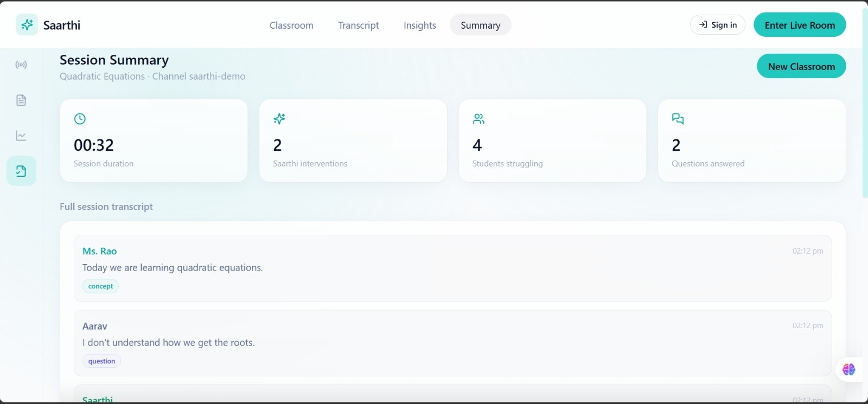Click the Ms. Rao speaker name

100,251
